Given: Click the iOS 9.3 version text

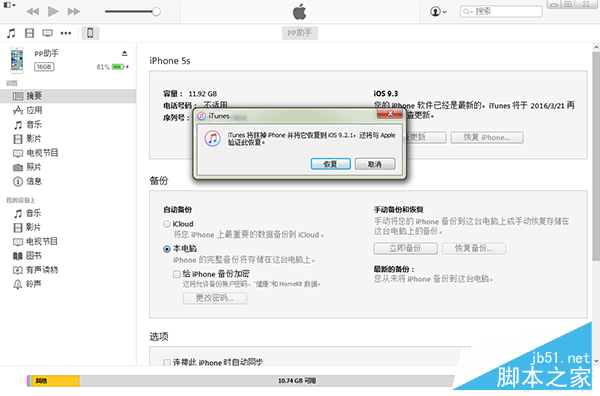Looking at the screenshot, I should tap(386, 94).
